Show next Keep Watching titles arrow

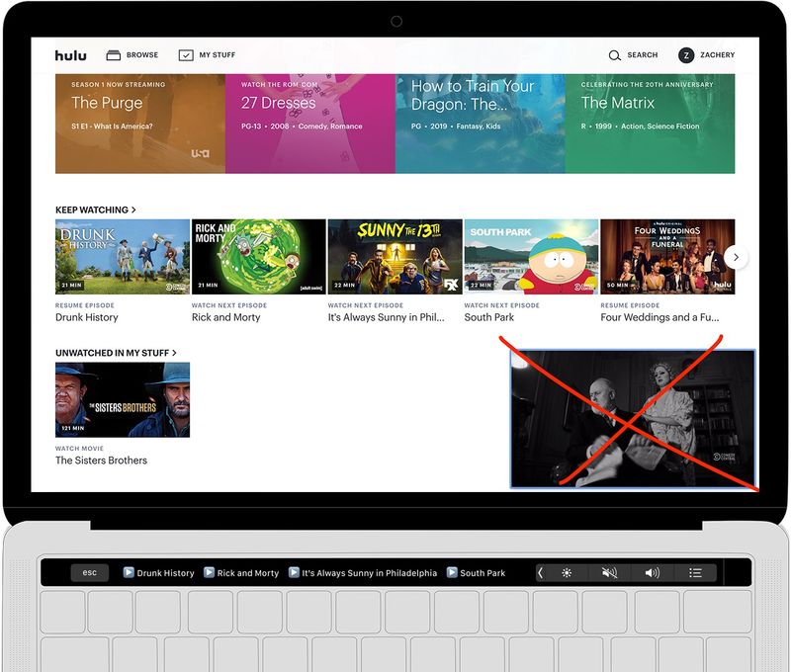[x=736, y=257]
